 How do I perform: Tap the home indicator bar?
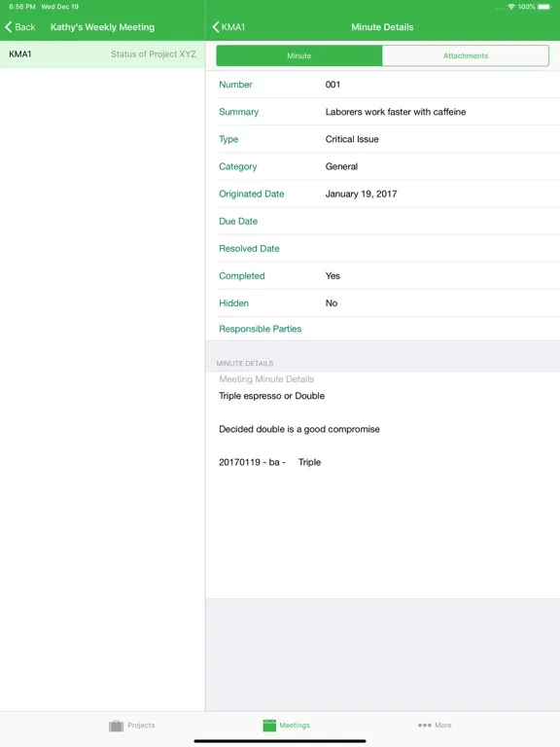pos(280,741)
